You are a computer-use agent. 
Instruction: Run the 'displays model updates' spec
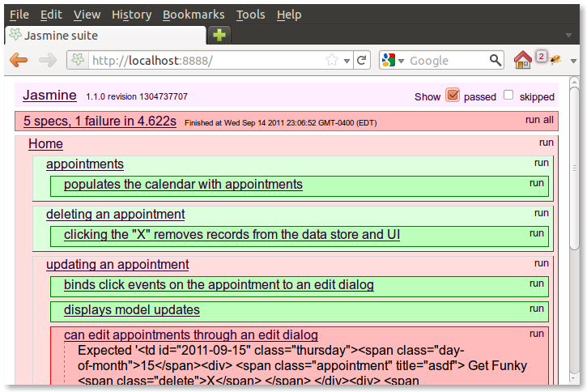pos(537,309)
